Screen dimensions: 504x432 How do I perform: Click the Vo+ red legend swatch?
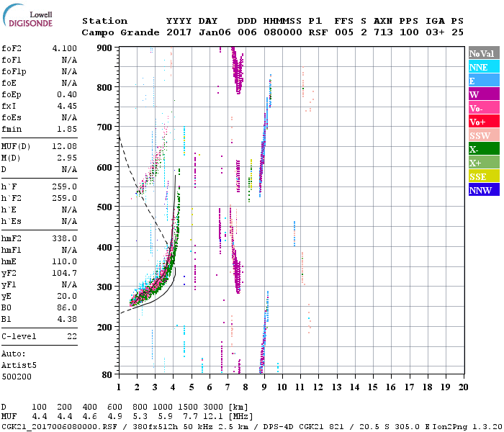[482, 122]
